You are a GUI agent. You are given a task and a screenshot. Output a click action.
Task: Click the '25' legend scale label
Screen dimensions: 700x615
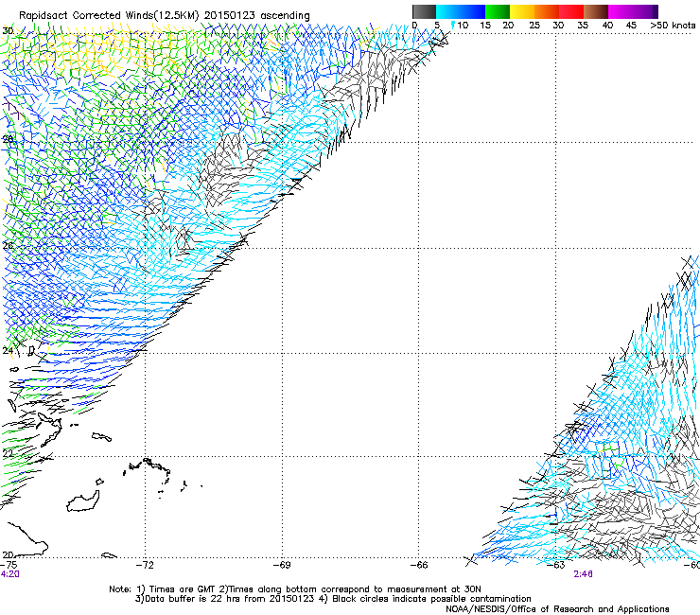pyautogui.click(x=534, y=25)
